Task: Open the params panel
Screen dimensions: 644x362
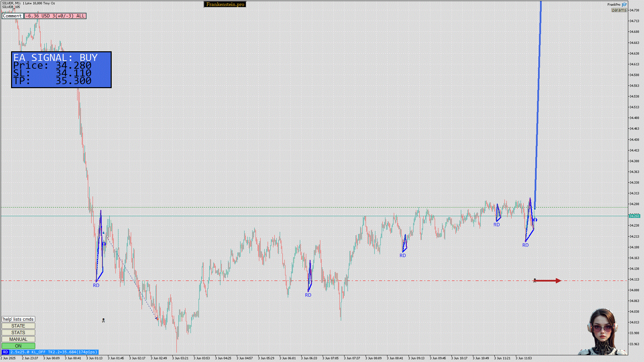Action: tap(619, 10)
